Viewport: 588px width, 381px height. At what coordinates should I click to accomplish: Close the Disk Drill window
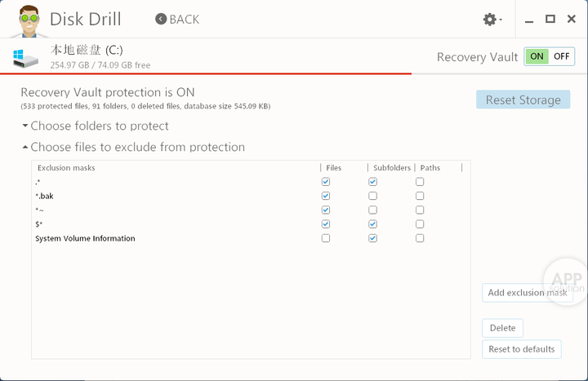[572, 19]
